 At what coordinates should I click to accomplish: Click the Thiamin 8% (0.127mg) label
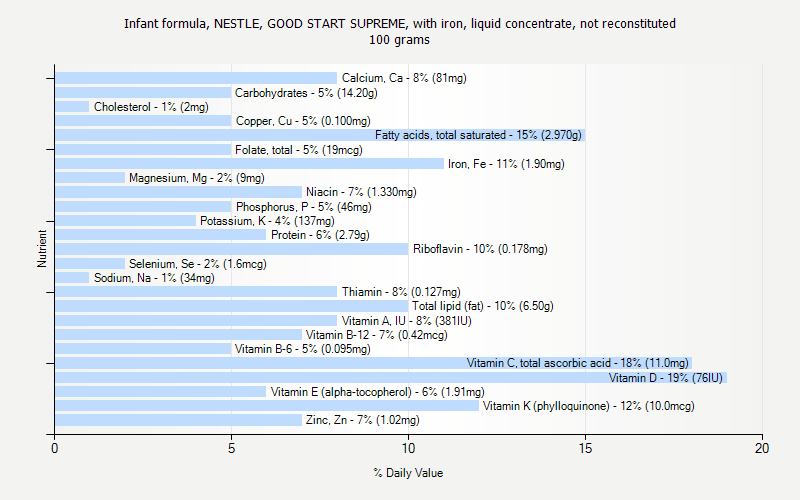[x=401, y=292]
